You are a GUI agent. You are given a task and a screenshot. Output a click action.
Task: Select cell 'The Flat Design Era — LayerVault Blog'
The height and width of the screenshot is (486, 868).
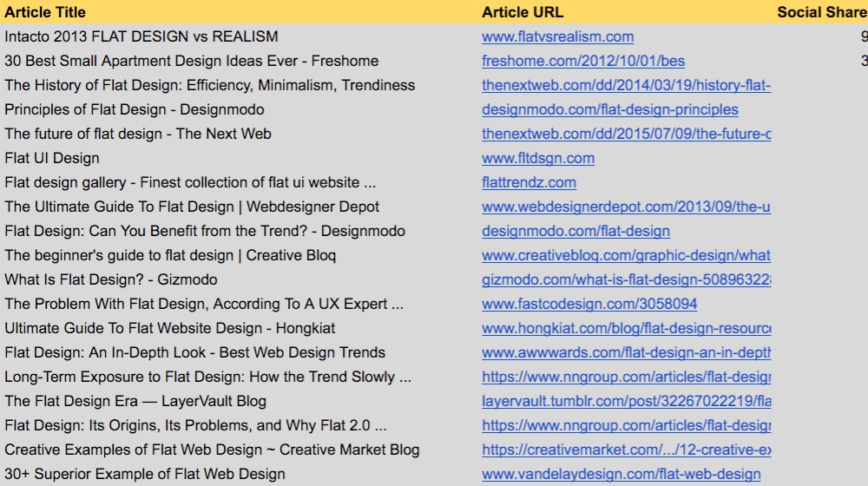coord(135,402)
